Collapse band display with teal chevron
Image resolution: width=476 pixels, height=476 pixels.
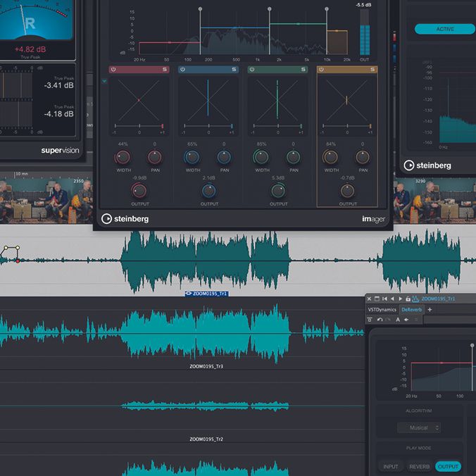coord(104,82)
